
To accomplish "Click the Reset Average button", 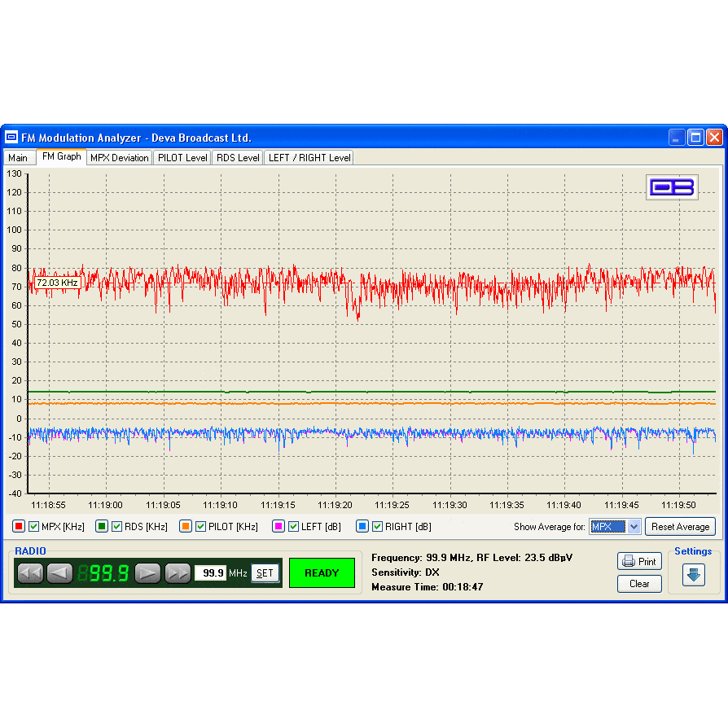I will click(680, 527).
